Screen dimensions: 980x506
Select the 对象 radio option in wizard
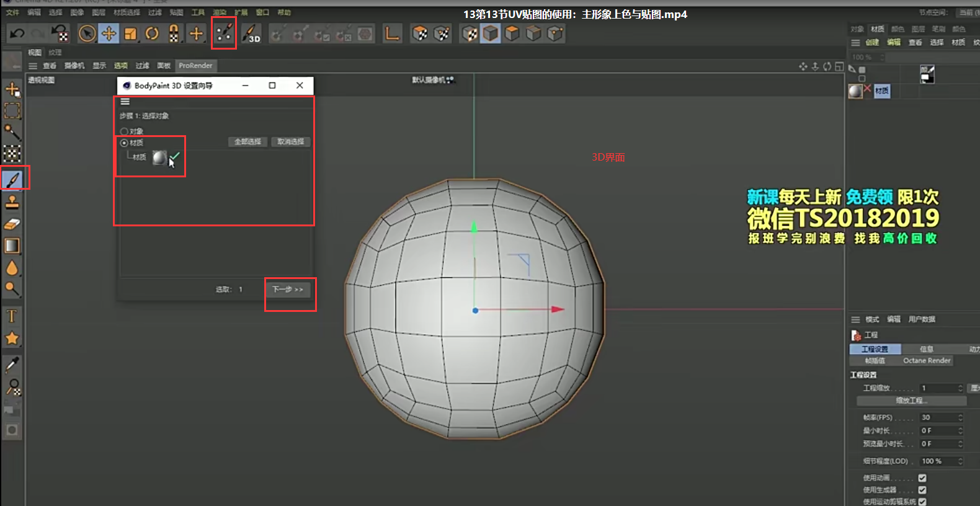click(x=125, y=131)
